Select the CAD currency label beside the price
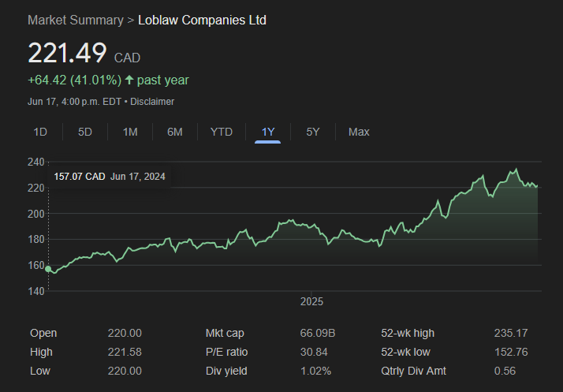This screenshot has height=392, width=563. 127,58
